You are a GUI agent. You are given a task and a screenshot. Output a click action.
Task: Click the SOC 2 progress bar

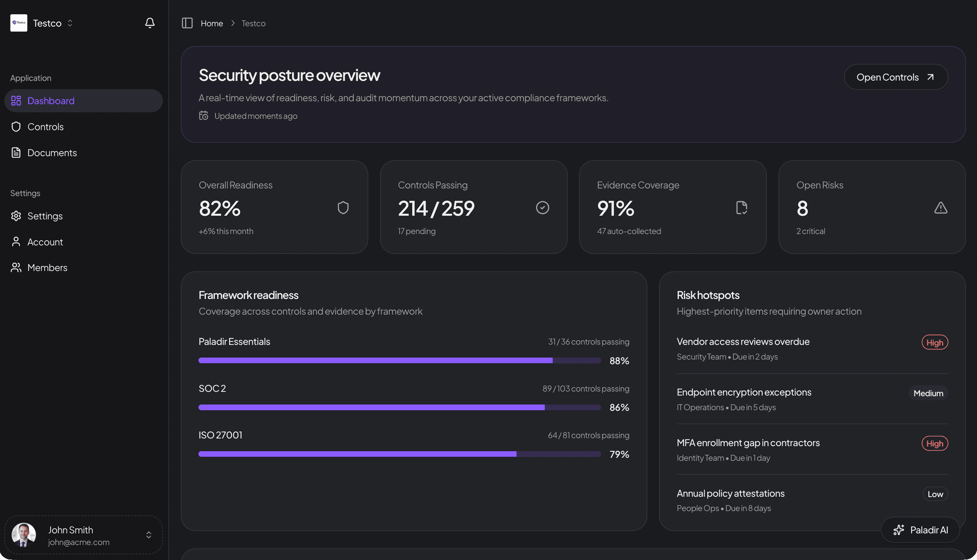coord(400,407)
